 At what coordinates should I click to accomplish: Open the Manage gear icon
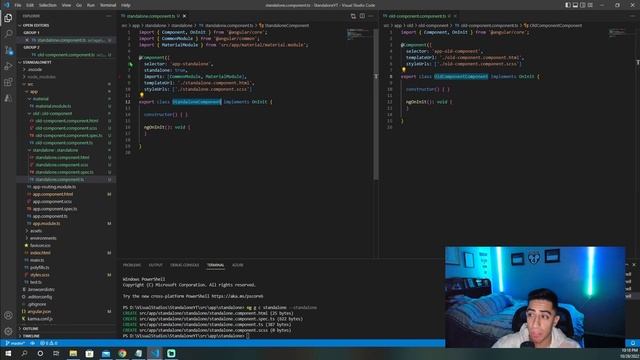[x=8, y=331]
